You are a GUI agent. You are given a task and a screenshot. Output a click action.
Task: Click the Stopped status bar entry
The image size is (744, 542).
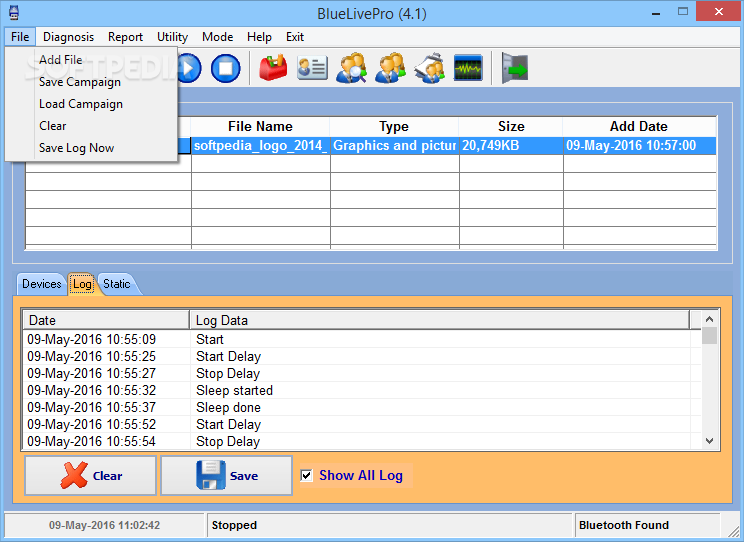(390, 525)
